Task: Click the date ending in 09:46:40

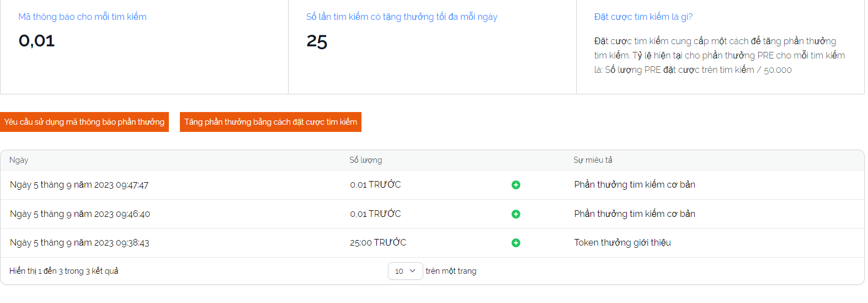Action: 79,214
